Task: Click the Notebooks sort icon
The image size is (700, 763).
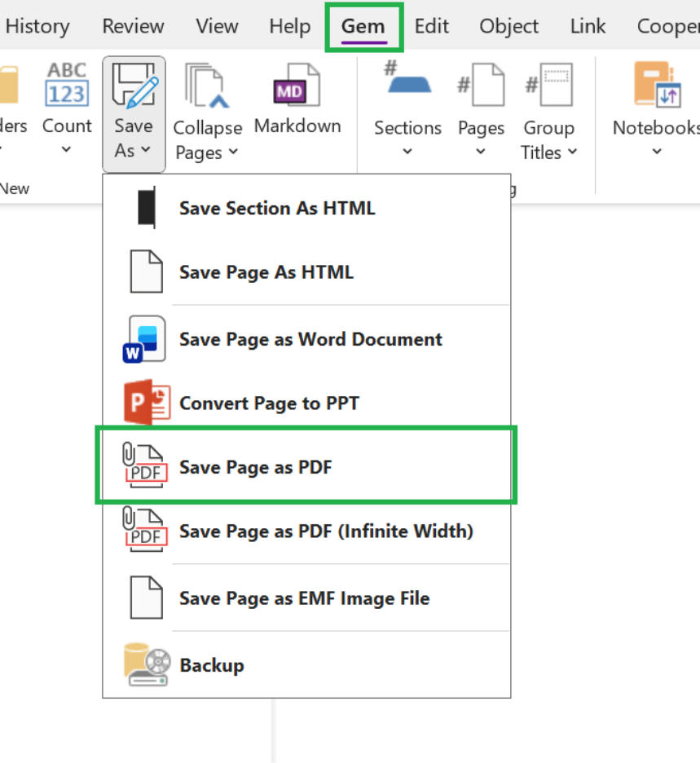Action: pos(657,85)
